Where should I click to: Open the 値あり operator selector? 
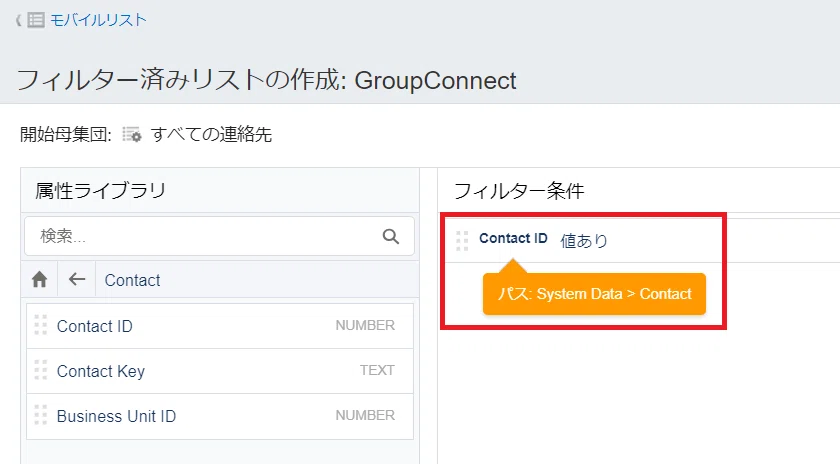(x=584, y=241)
